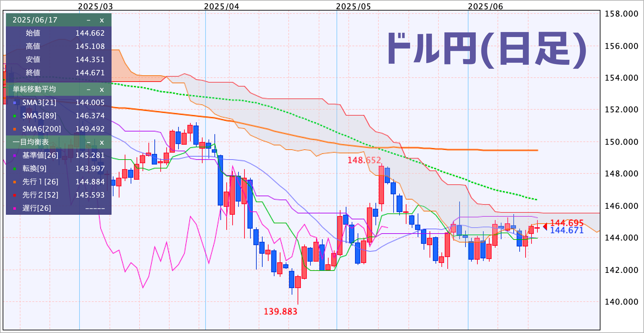Screen dimensions: 644x333
Task: Select the 安値 144.351 row
Action: (59, 59)
